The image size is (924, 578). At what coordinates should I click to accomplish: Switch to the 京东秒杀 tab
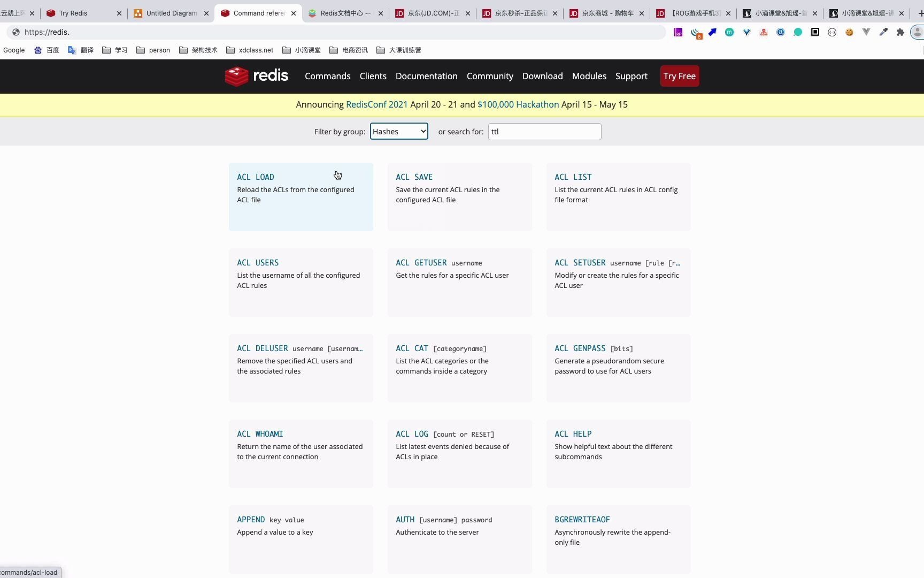click(x=520, y=13)
